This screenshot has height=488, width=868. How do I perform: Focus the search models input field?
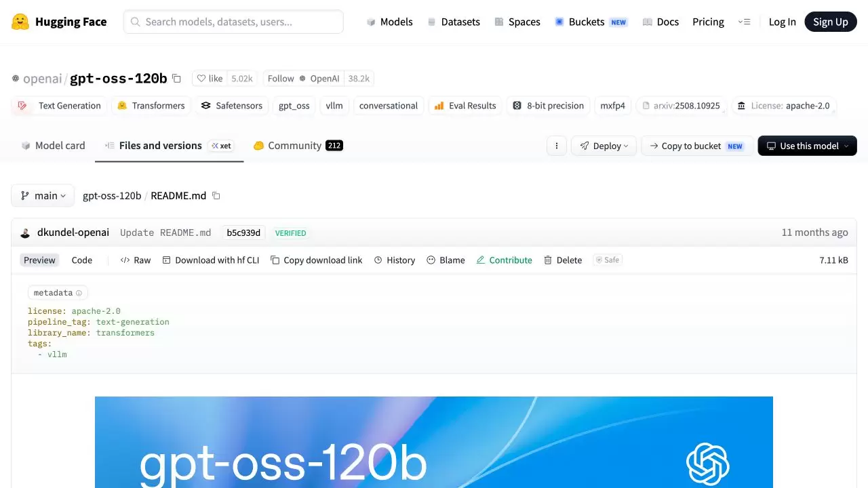click(x=233, y=22)
